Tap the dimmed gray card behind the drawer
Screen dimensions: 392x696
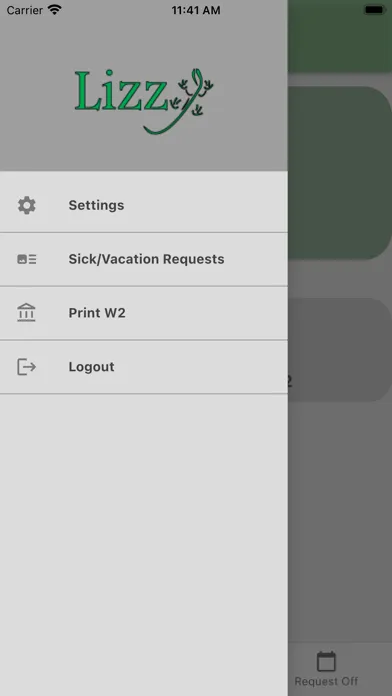click(340, 350)
